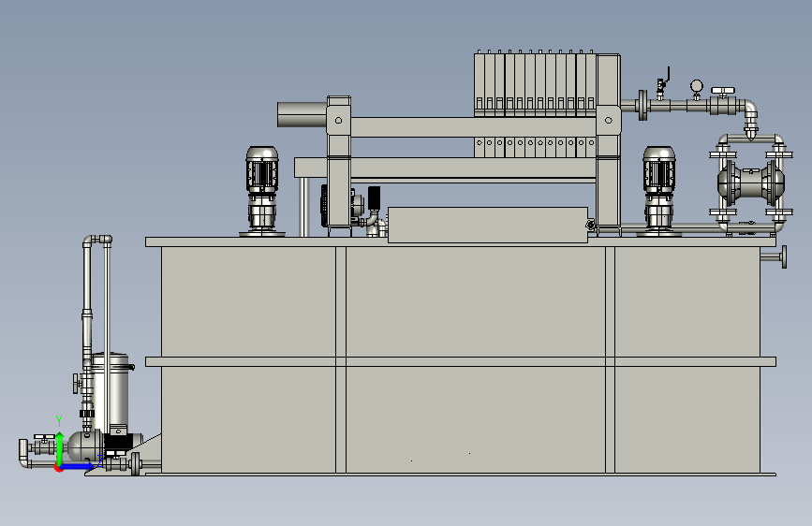
Task: Select the diaphragm pump at right
Action: point(751,183)
